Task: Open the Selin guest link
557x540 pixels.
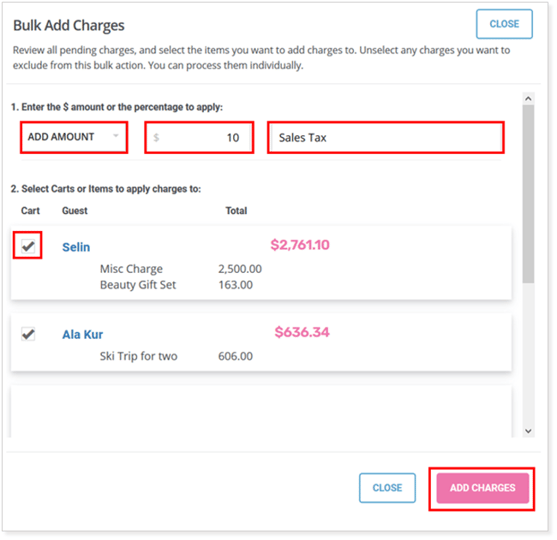Action: coord(76,247)
